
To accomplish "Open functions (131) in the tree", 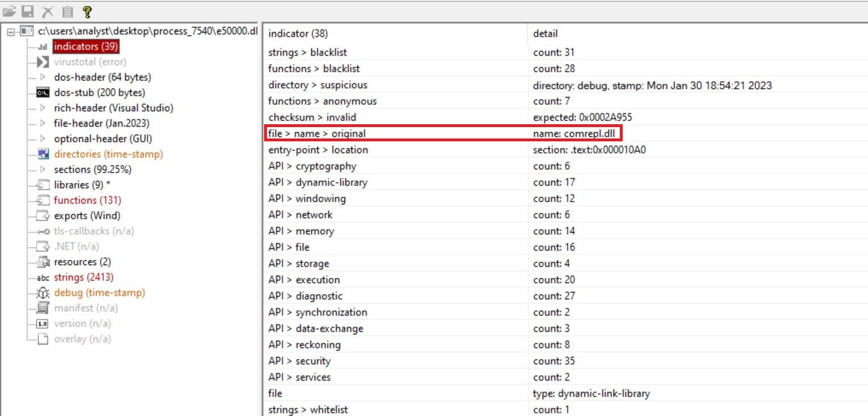I will [x=87, y=200].
